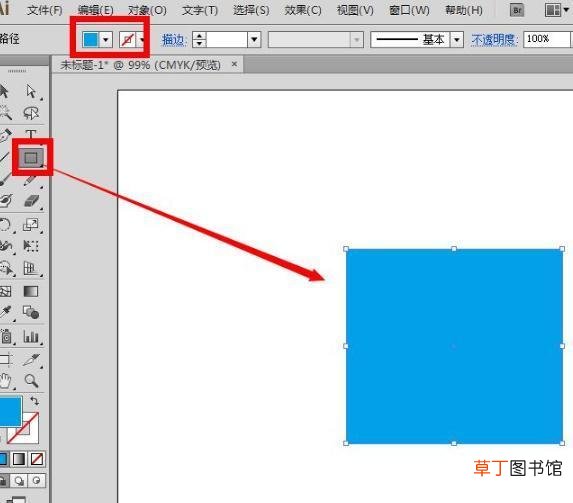
Task: Select the Type tool
Action: pyautogui.click(x=31, y=134)
